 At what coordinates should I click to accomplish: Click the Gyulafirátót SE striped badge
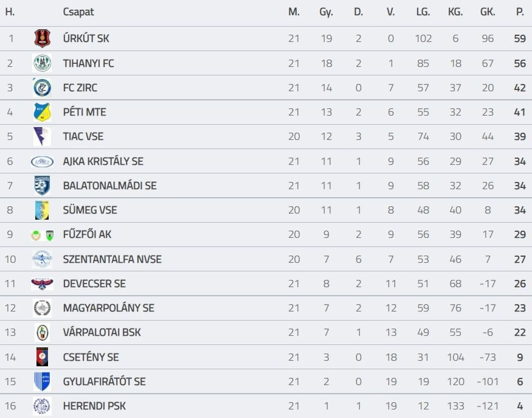pos(42,381)
